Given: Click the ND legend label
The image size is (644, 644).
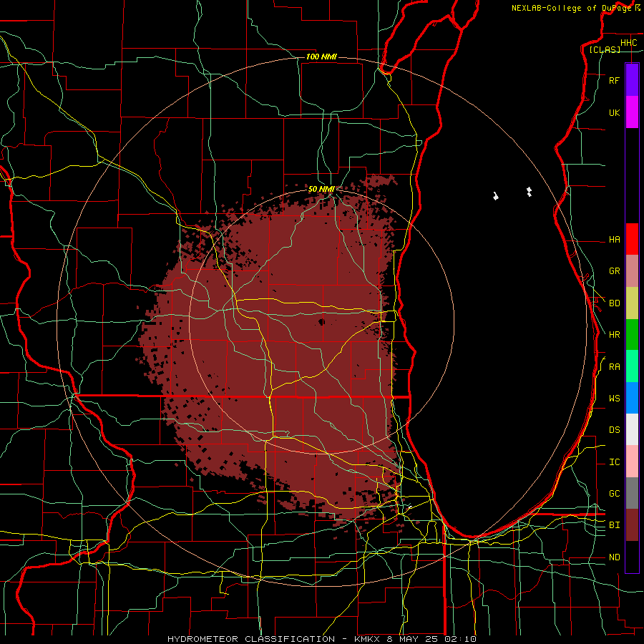Looking at the screenshot, I should click(614, 557).
